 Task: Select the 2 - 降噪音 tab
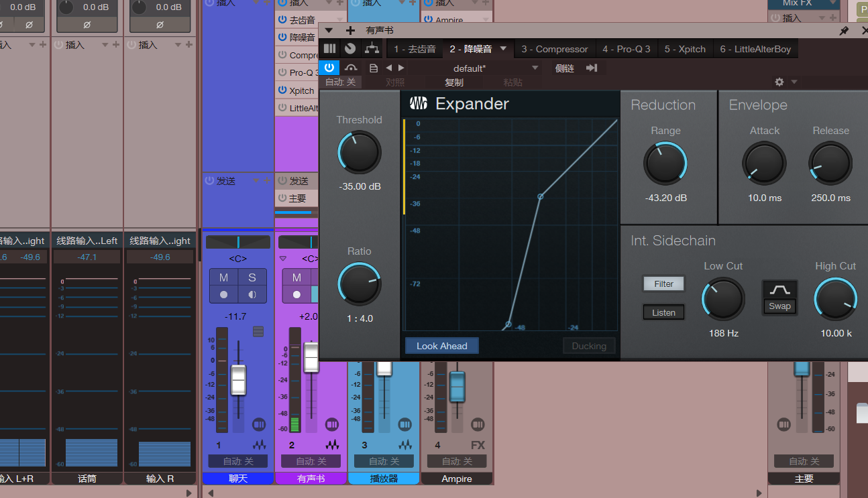[x=471, y=49]
